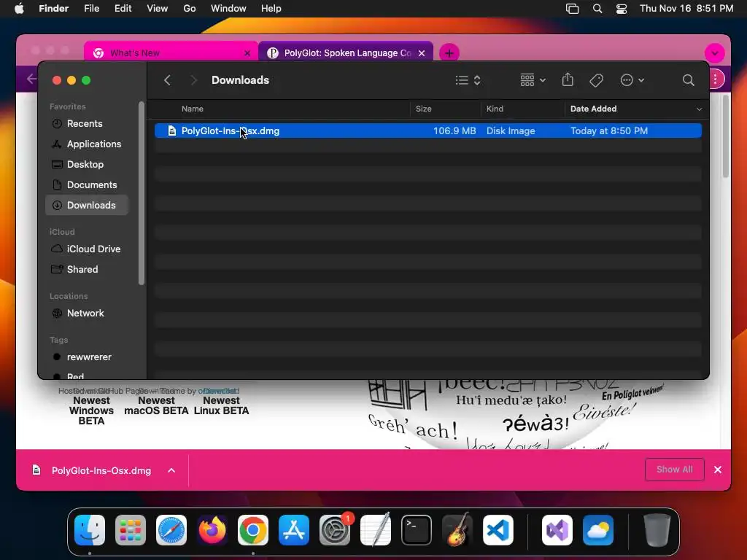This screenshot has width=747, height=560.
Task: Launch GarageBand from the Dock
Action: coord(457,530)
